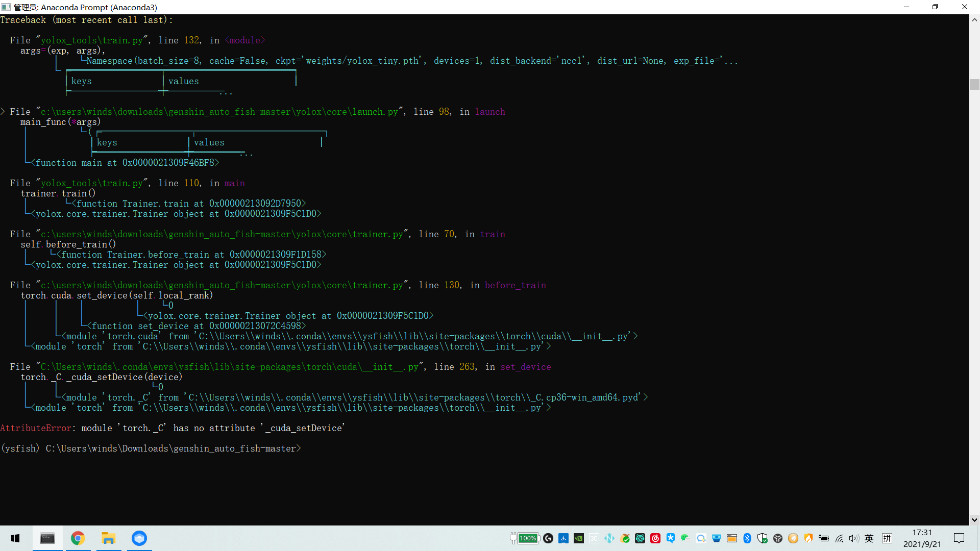
Task: Click 'trainer.train()' code line
Action: click(x=58, y=193)
